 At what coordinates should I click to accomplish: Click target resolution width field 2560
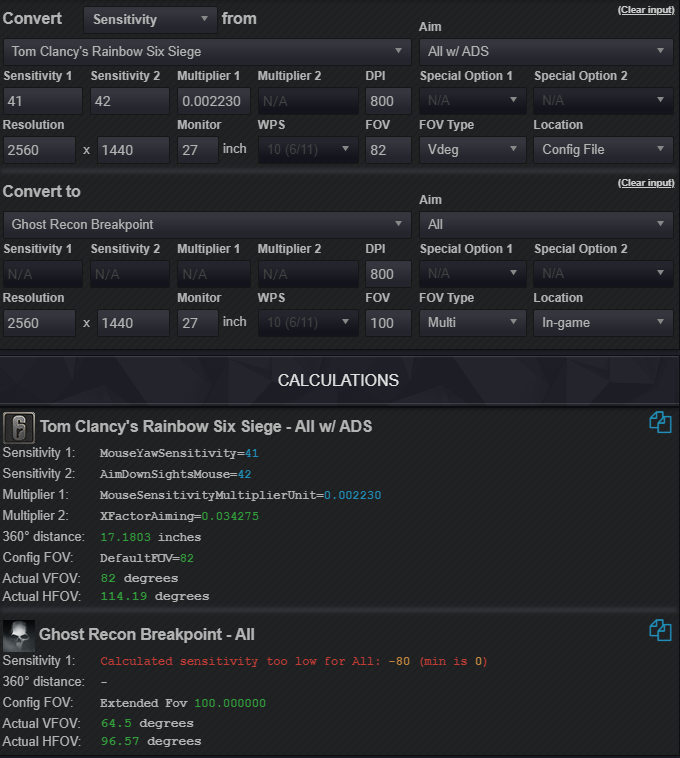[x=39, y=323]
